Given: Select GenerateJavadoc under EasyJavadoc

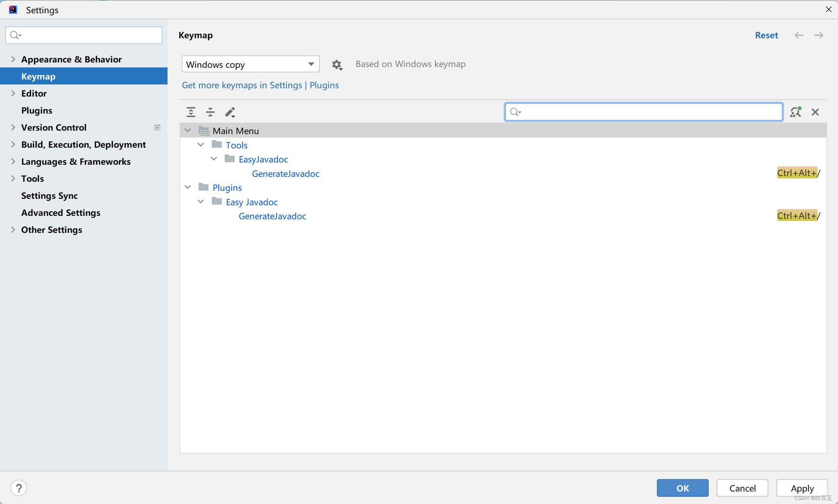Looking at the screenshot, I should pos(286,174).
